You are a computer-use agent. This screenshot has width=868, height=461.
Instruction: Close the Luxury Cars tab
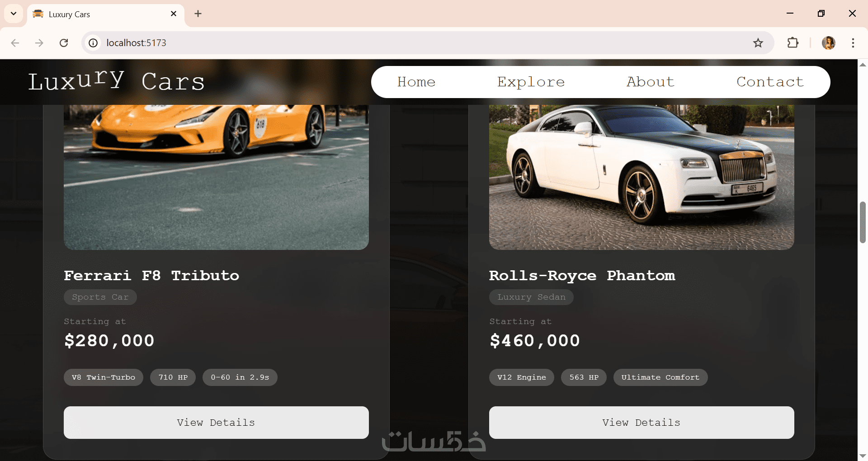(174, 14)
